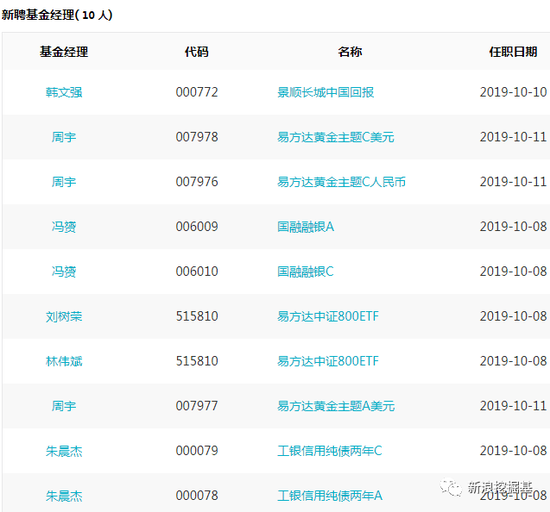Select date 2019-10-10 in 韩文强's row

click(x=513, y=92)
